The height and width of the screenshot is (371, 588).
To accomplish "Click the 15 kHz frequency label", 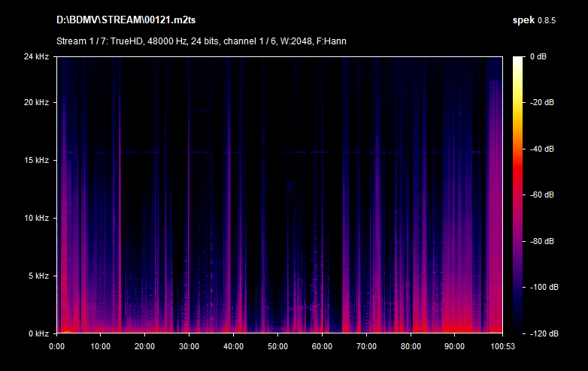I will (38, 160).
